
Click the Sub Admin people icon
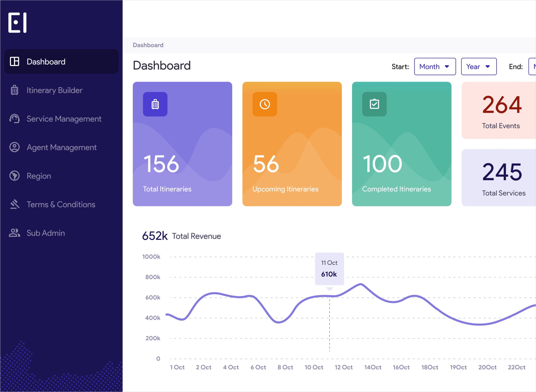pos(14,233)
